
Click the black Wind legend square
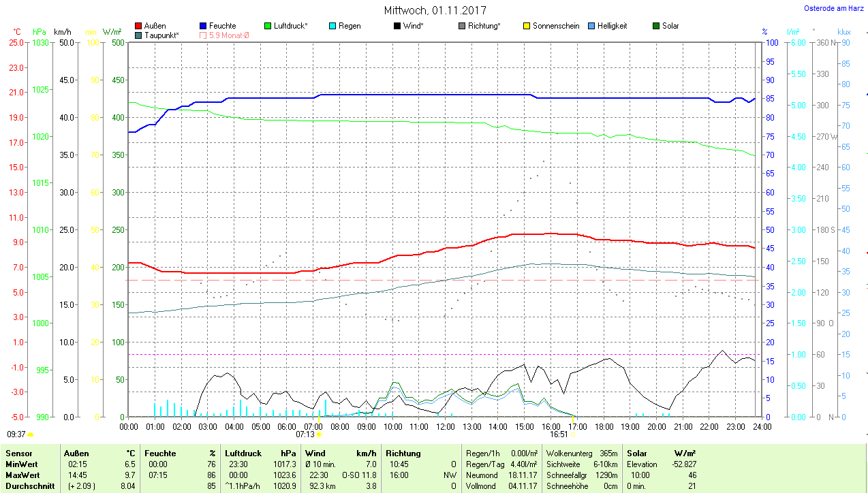coord(397,26)
